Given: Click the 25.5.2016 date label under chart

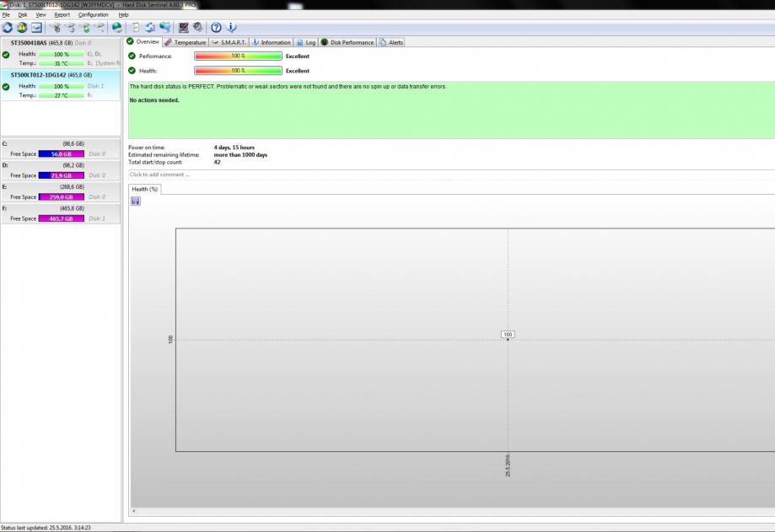Looking at the screenshot, I should pos(508,465).
